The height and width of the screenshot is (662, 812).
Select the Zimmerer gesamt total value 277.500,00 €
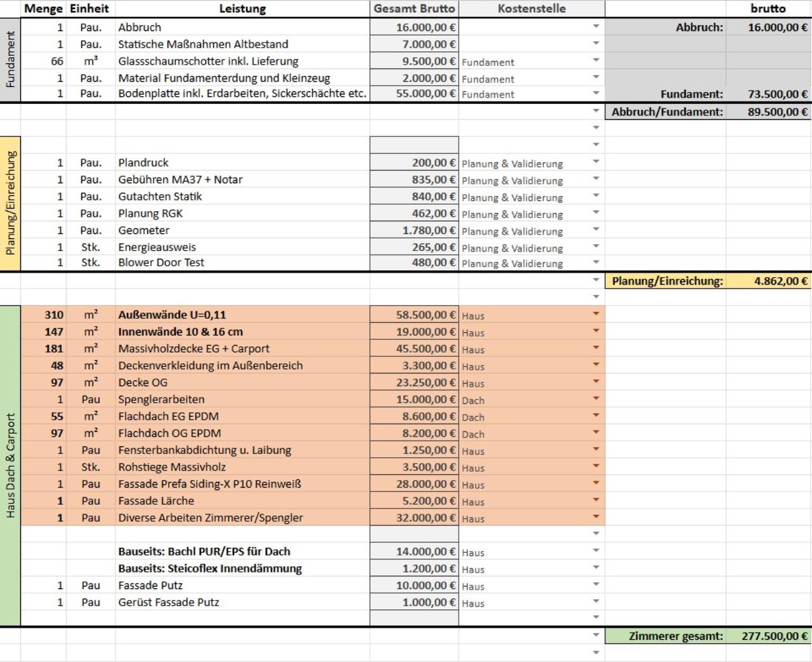768,636
